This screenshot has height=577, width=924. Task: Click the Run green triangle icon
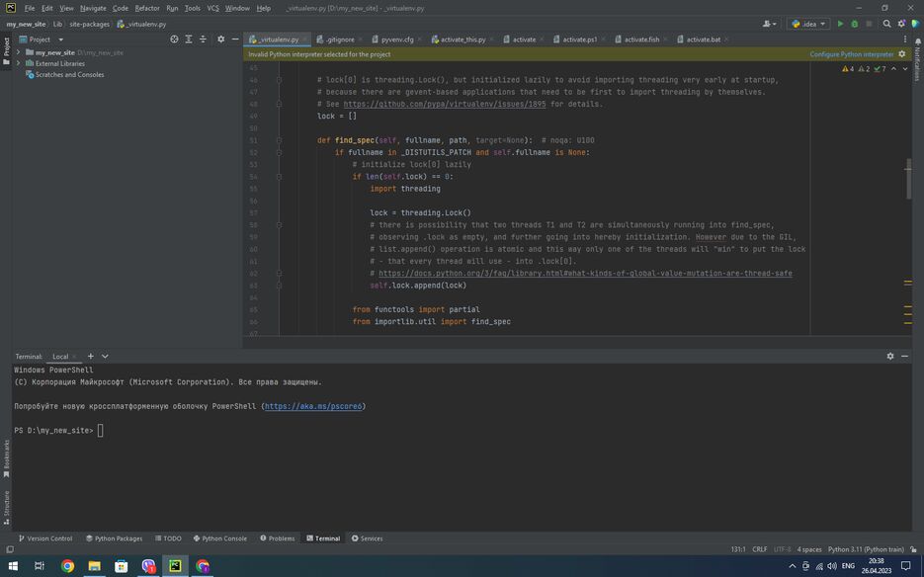pyautogui.click(x=840, y=24)
